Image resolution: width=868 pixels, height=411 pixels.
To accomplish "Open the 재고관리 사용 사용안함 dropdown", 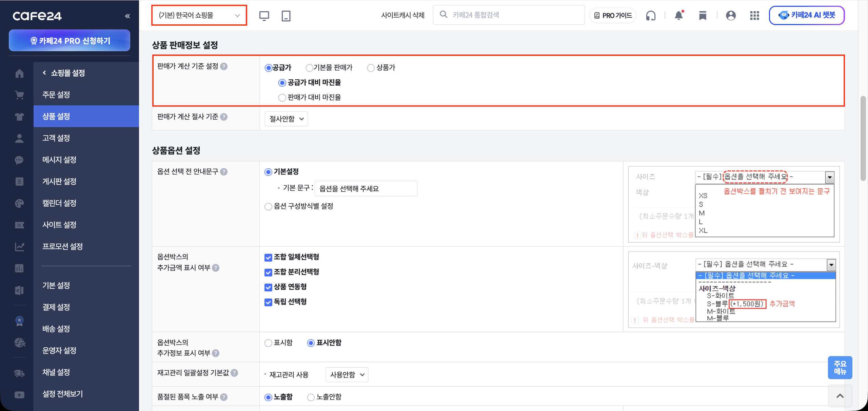I will 347,375.
